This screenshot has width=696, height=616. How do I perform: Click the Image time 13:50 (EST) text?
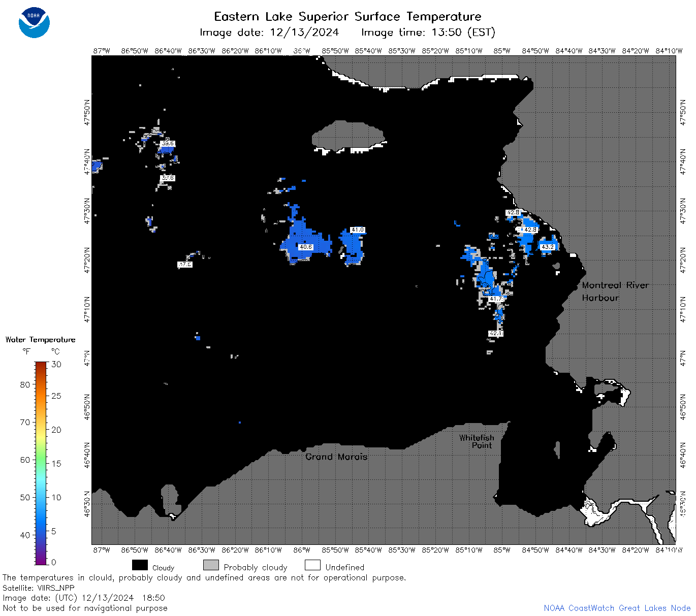[428, 33]
